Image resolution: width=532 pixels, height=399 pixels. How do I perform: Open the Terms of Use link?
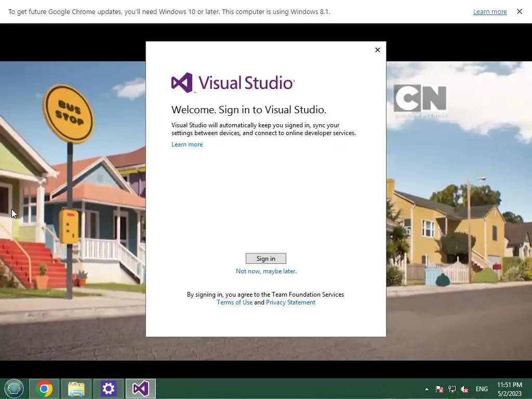(x=234, y=302)
